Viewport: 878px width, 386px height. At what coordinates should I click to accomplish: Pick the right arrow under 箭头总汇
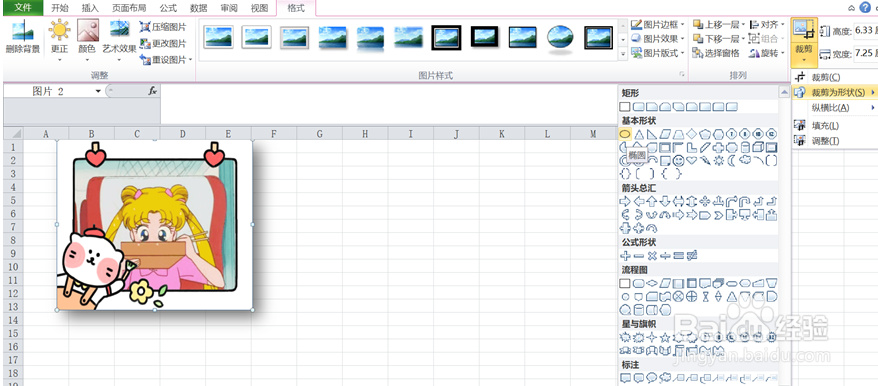[x=625, y=201]
